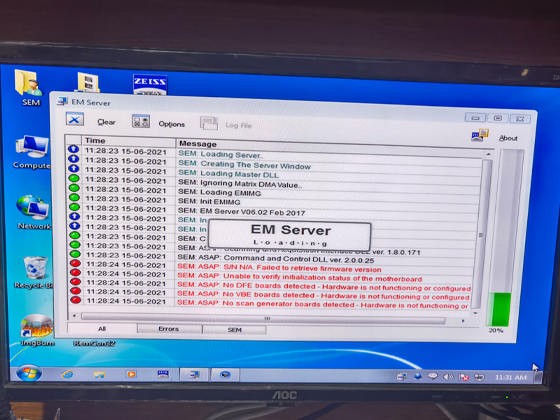
Task: Click red error icon of scan generator row
Action: [75, 300]
